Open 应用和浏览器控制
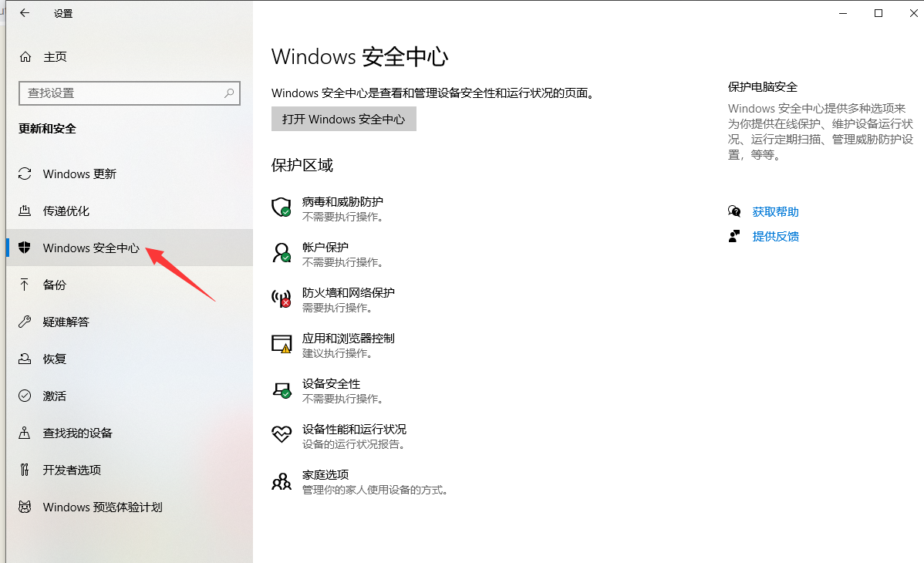This screenshot has height=563, width=924. [349, 337]
